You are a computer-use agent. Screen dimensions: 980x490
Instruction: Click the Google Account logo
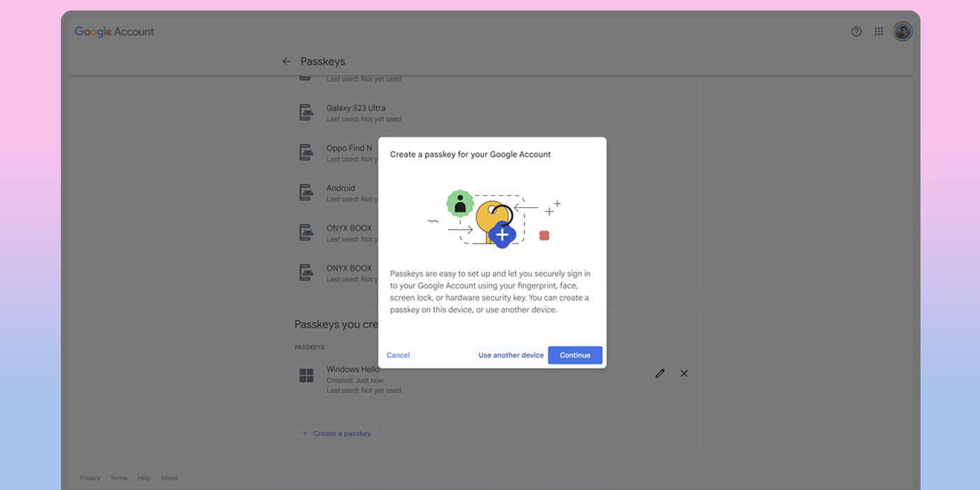(114, 31)
